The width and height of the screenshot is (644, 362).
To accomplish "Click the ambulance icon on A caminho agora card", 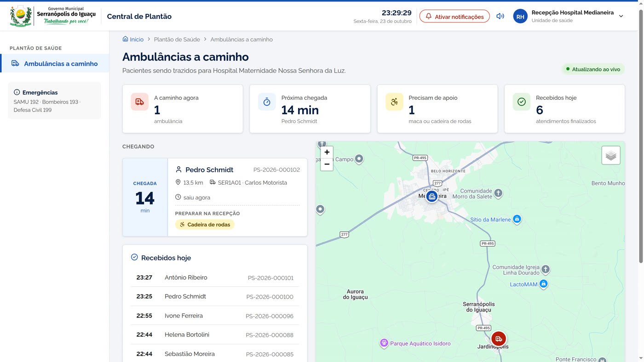I will [139, 102].
